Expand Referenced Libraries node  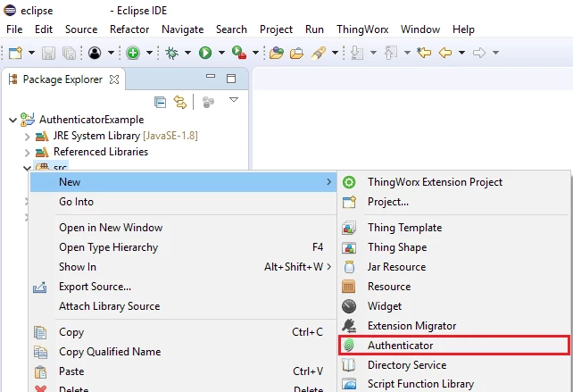point(27,153)
